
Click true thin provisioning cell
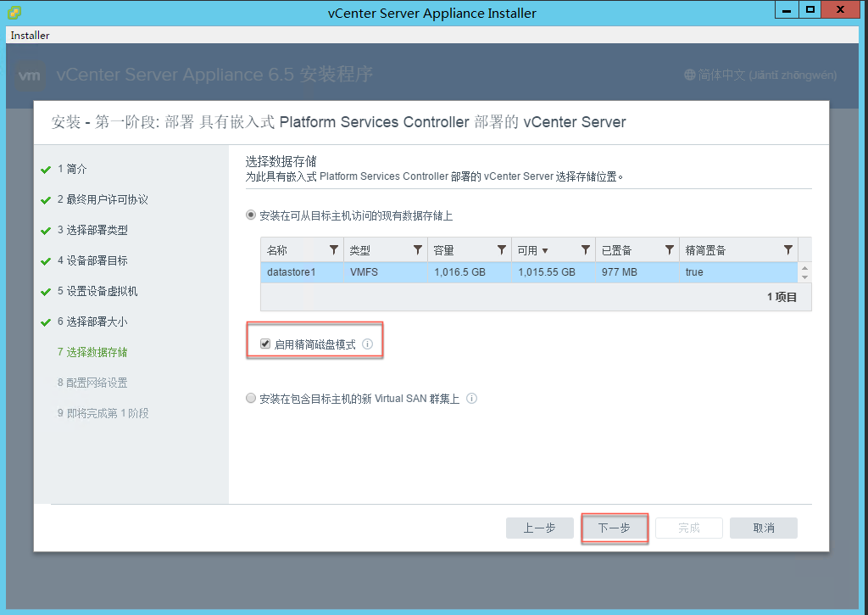[738, 272]
